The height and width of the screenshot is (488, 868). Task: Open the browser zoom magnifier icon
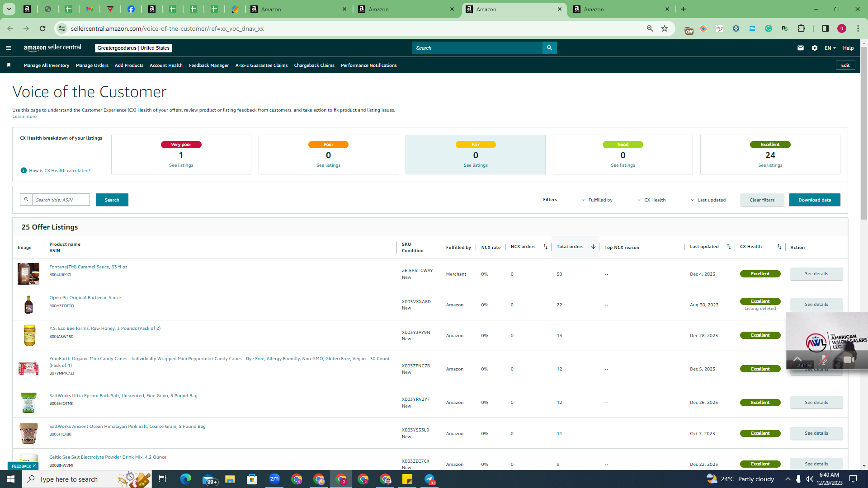click(650, 28)
